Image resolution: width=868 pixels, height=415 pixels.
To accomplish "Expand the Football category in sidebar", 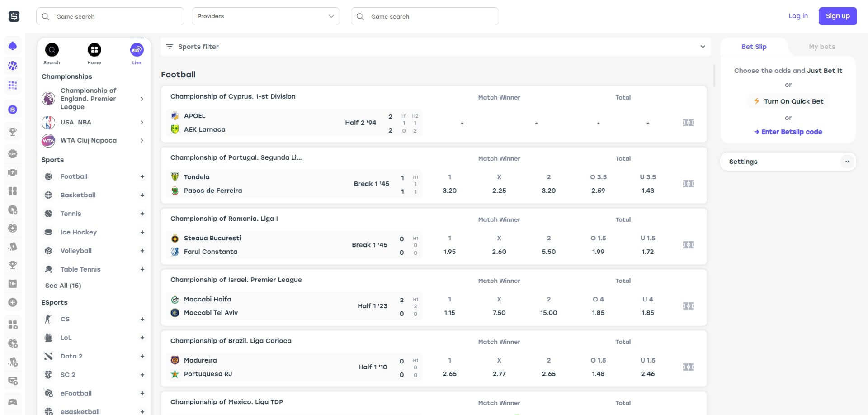I will [x=142, y=176].
